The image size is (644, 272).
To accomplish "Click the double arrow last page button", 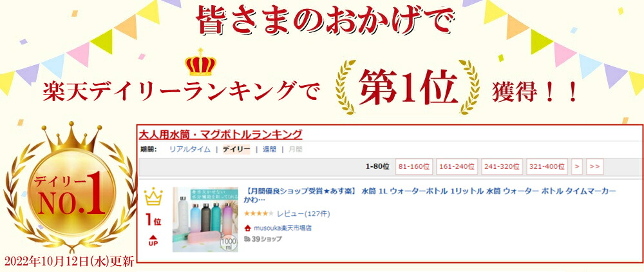I will [x=594, y=167].
